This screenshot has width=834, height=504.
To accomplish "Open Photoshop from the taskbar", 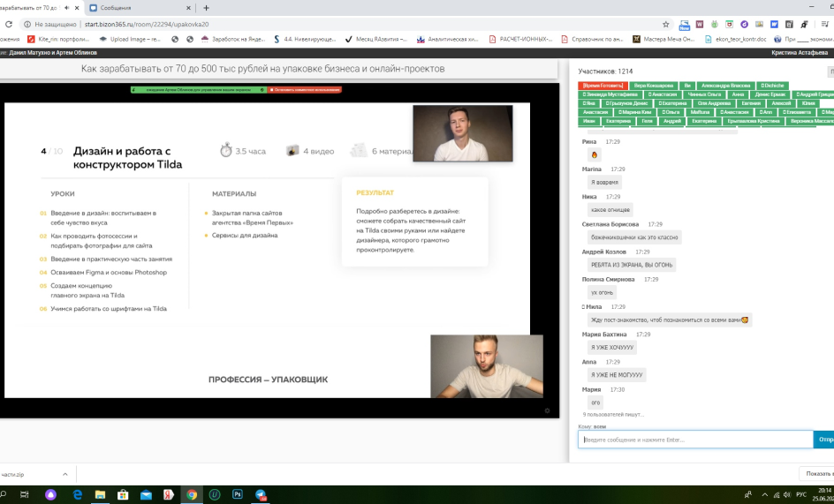I will [238, 495].
